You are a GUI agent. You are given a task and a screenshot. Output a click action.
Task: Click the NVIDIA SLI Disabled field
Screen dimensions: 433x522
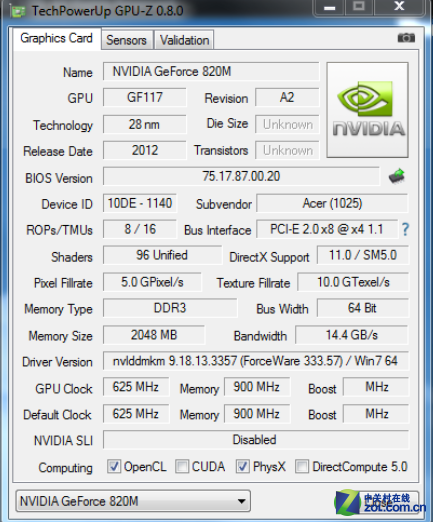click(256, 440)
